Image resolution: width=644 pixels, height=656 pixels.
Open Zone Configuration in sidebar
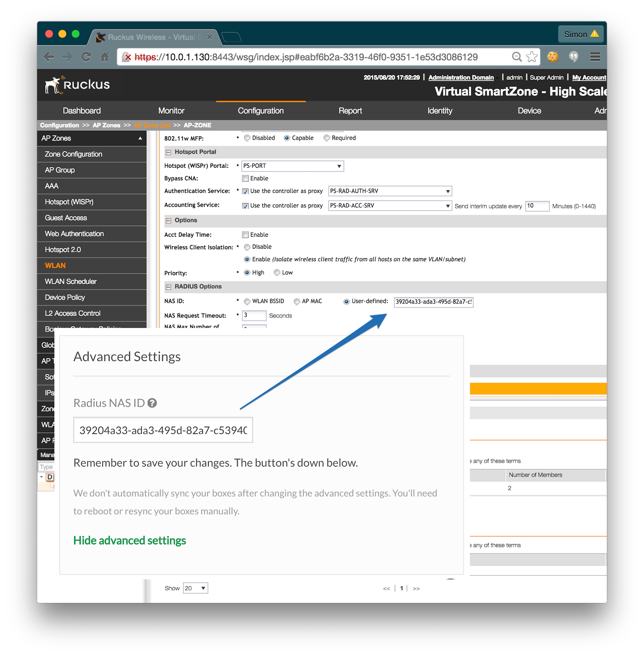tap(92, 154)
